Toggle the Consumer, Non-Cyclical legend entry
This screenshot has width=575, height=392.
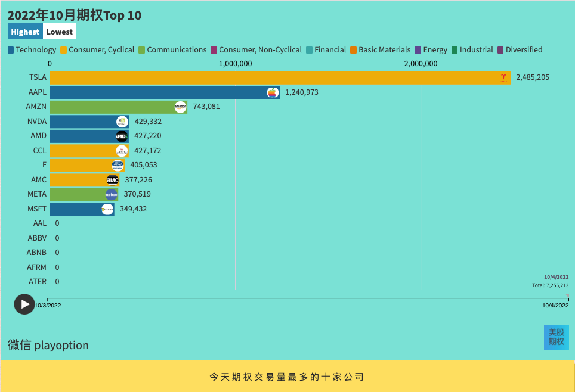256,50
